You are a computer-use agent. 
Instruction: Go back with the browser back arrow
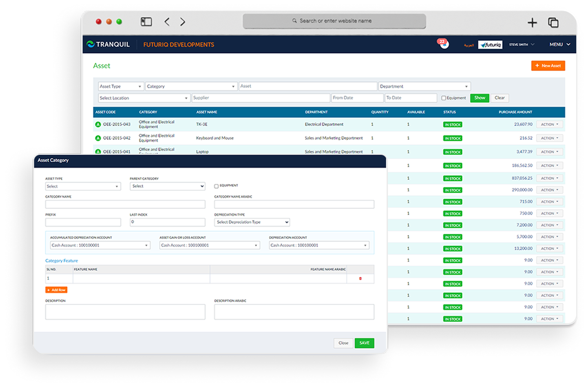167,22
